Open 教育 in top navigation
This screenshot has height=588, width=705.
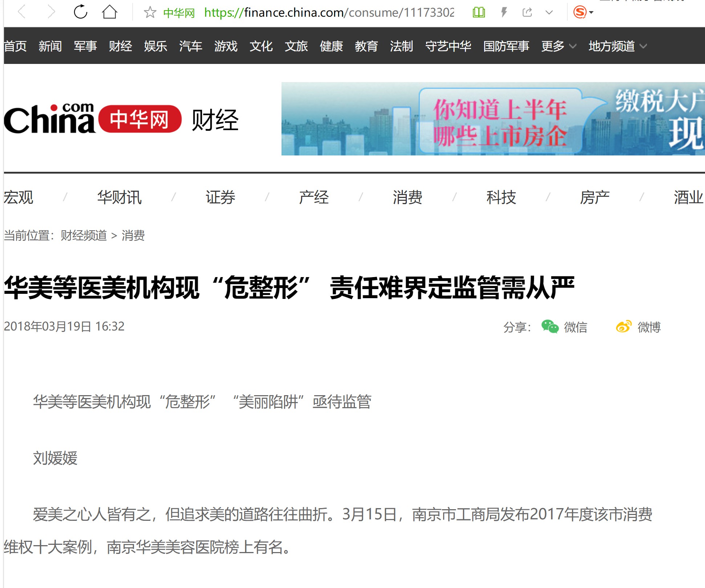coord(366,46)
